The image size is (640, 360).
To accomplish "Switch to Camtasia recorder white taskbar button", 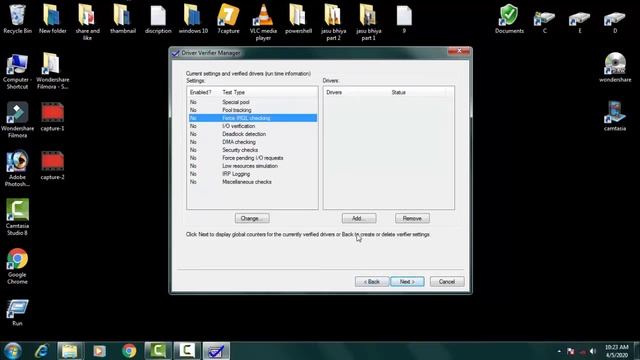I will click(x=187, y=351).
